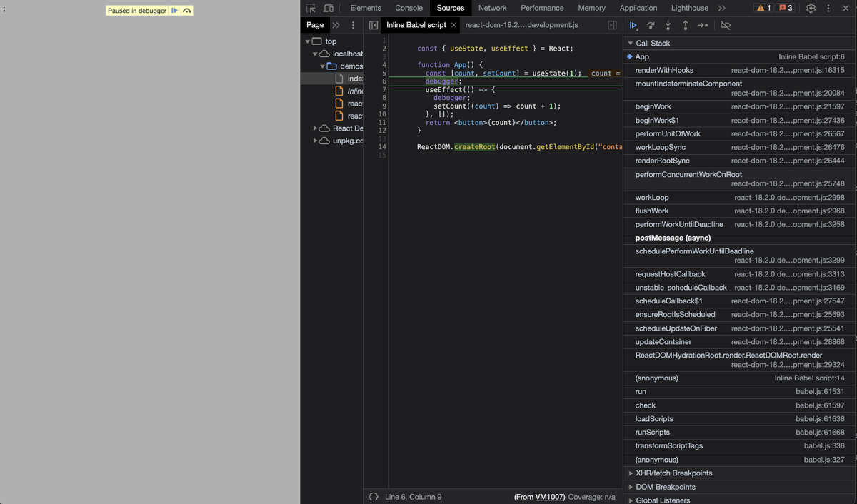This screenshot has width=857, height=504.
Task: Click line number 9 in the gutter
Action: (x=383, y=106)
